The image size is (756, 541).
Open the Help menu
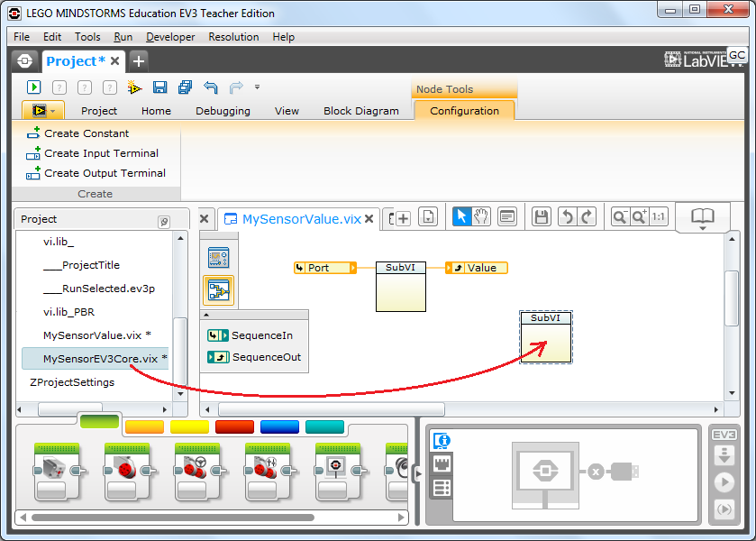pyautogui.click(x=283, y=37)
